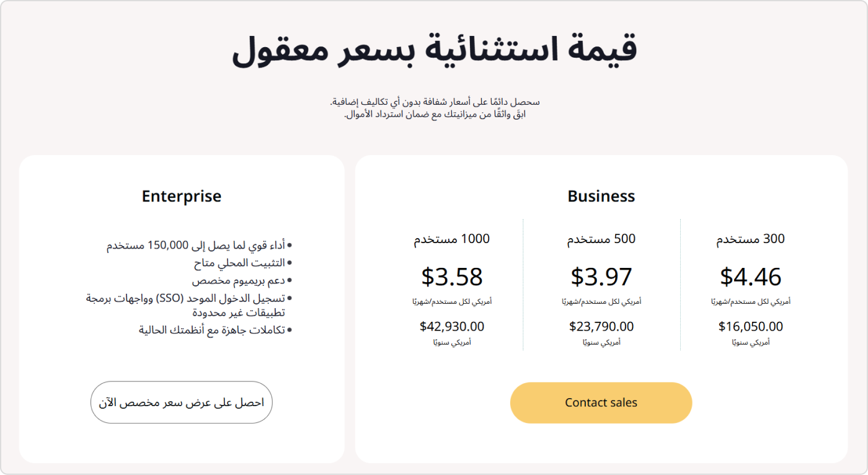The width and height of the screenshot is (868, 475).
Task: Select the Enterprise plan heading
Action: click(x=181, y=196)
